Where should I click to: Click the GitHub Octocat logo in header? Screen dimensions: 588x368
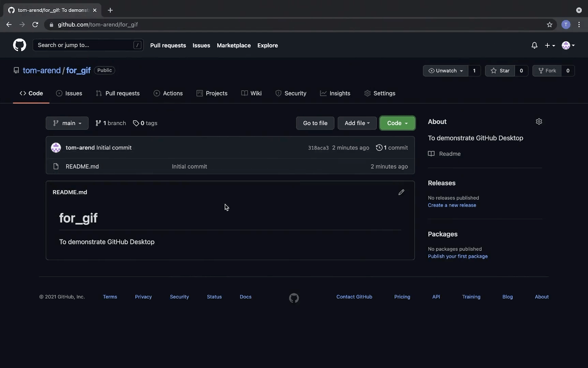pyautogui.click(x=19, y=45)
